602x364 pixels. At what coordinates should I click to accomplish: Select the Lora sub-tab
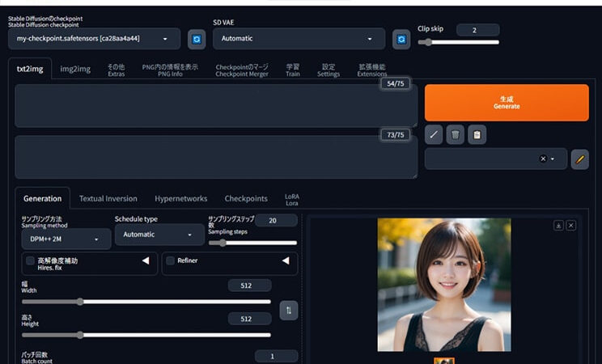click(x=292, y=200)
